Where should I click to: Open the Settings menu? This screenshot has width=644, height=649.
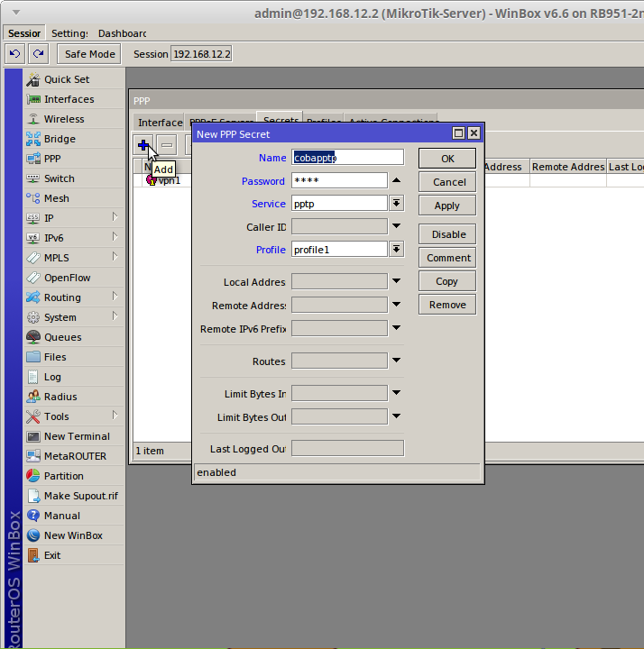point(69,33)
